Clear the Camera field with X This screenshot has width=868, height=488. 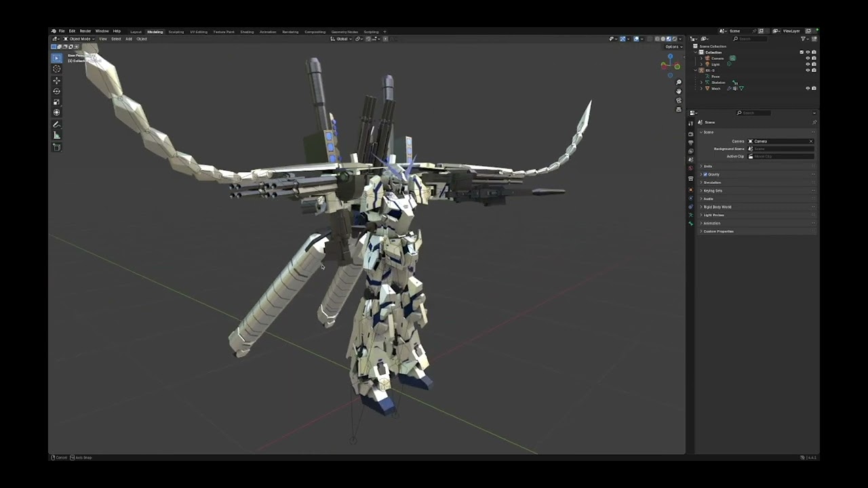(x=810, y=141)
